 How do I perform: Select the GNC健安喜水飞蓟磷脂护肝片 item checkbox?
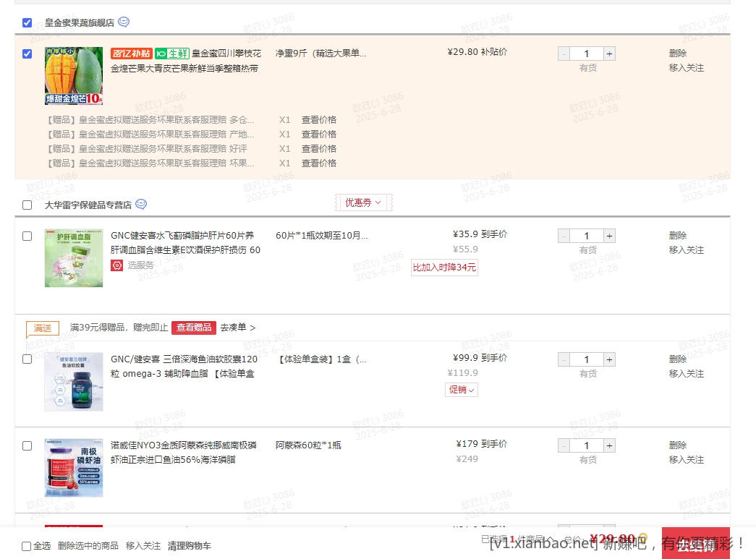coord(27,236)
